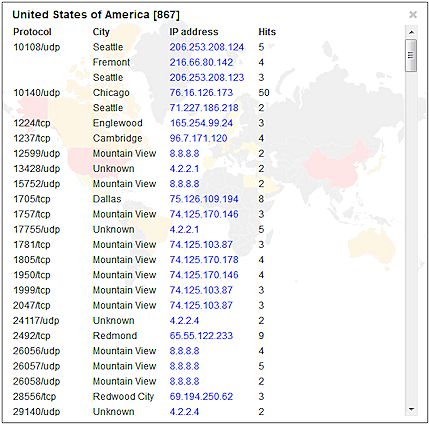Open 4.2.2.4 link in 29140/udp row
This screenshot has height=424, width=429.
184,412
